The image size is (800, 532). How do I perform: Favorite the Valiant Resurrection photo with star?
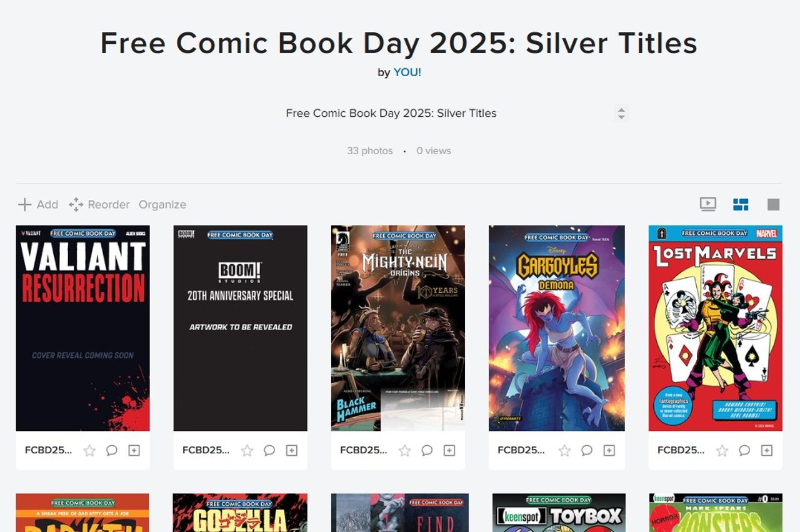(89, 450)
